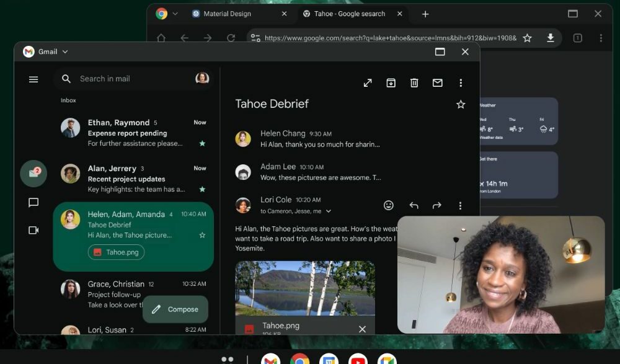Launch Google Calendar from the shelf
The height and width of the screenshot is (364, 620).
[x=329, y=359]
